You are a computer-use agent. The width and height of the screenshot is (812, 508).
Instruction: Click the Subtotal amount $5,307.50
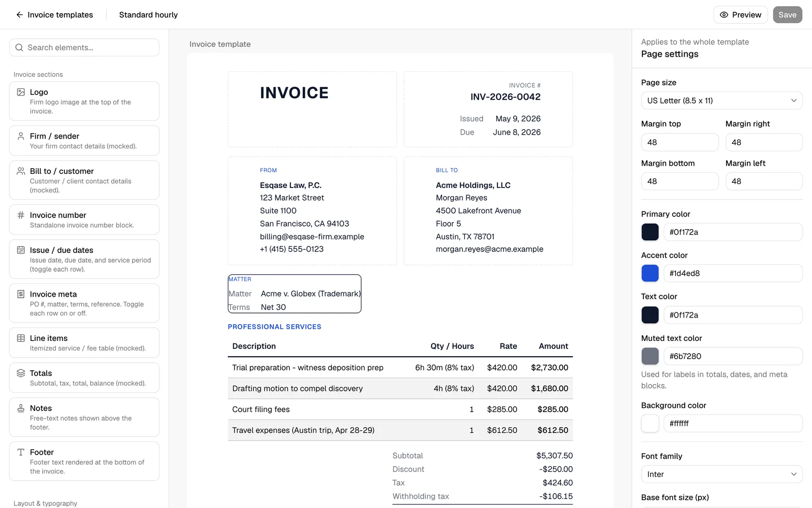pyautogui.click(x=554, y=456)
